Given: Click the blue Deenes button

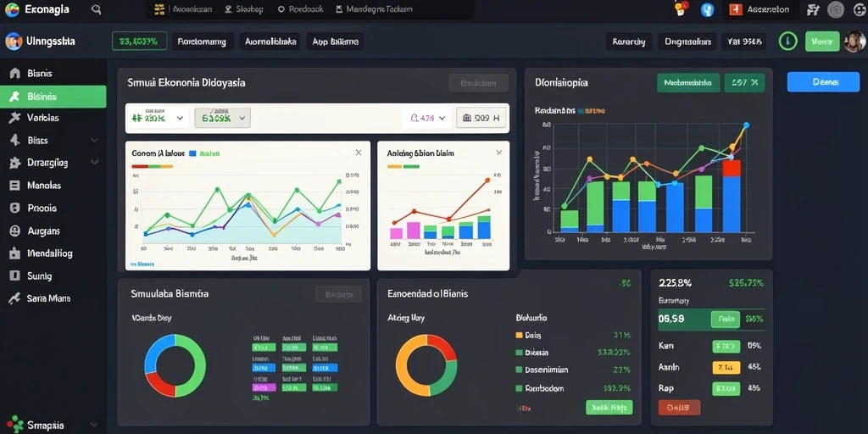Looking at the screenshot, I should (823, 82).
